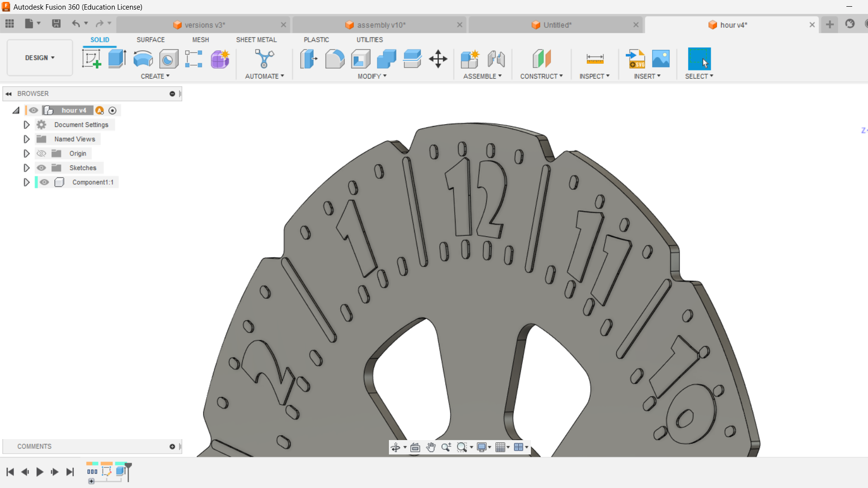Click the Design workspace selector
Screen dimensions: 868x488
click(39, 58)
